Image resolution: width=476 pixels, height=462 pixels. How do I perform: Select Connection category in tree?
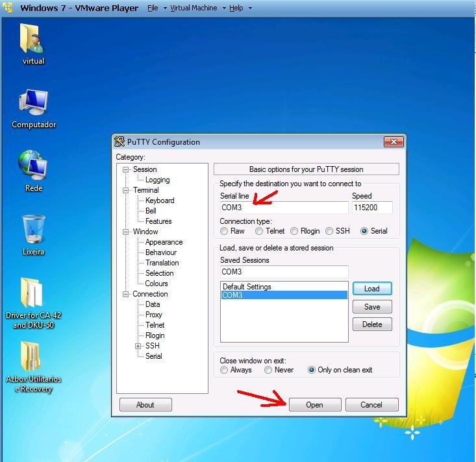(150, 294)
